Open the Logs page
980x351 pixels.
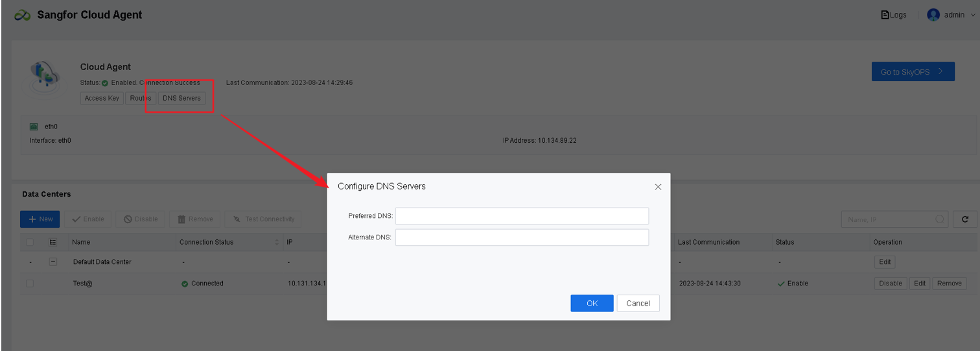click(894, 15)
